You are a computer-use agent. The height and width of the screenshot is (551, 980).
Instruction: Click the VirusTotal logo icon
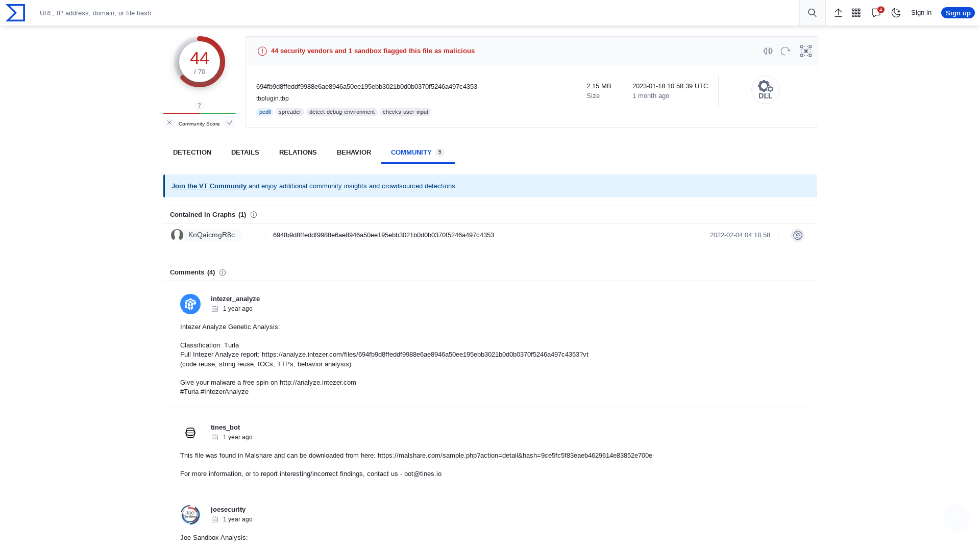pos(15,13)
